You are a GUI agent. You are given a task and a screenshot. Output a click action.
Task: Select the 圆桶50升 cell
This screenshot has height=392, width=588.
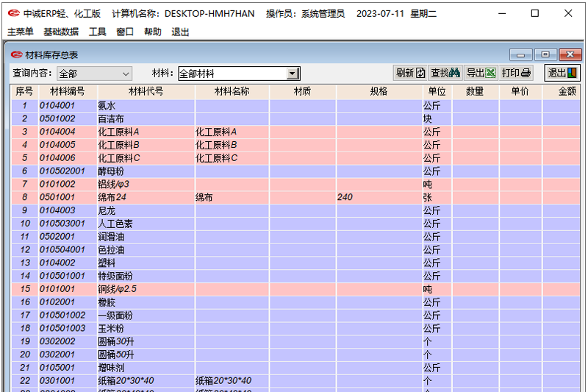[x=146, y=354]
